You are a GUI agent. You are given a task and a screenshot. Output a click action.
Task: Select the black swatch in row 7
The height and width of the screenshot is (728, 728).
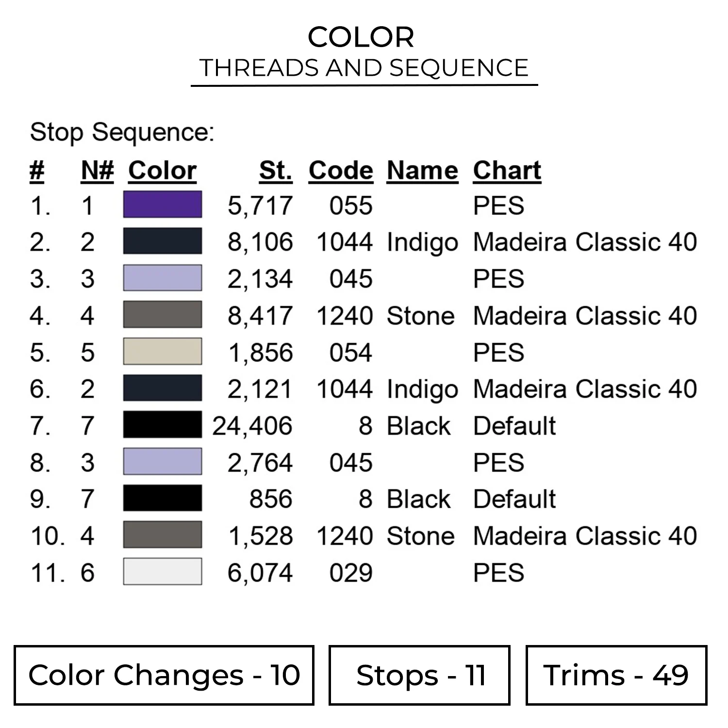162,425
